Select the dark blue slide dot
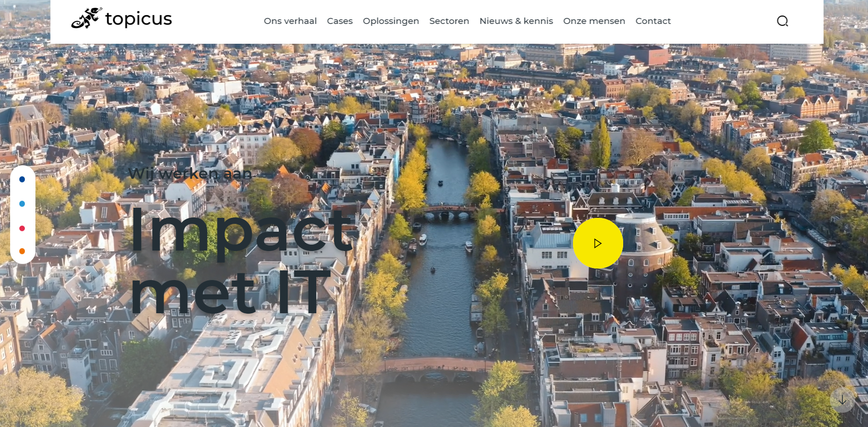Image resolution: width=868 pixels, height=427 pixels. [x=22, y=179]
